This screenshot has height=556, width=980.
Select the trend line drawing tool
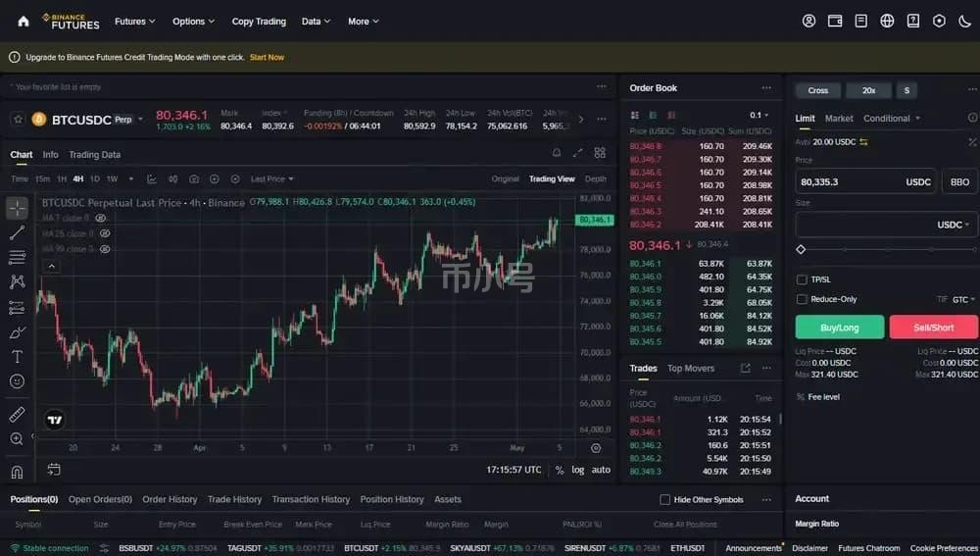[17, 232]
